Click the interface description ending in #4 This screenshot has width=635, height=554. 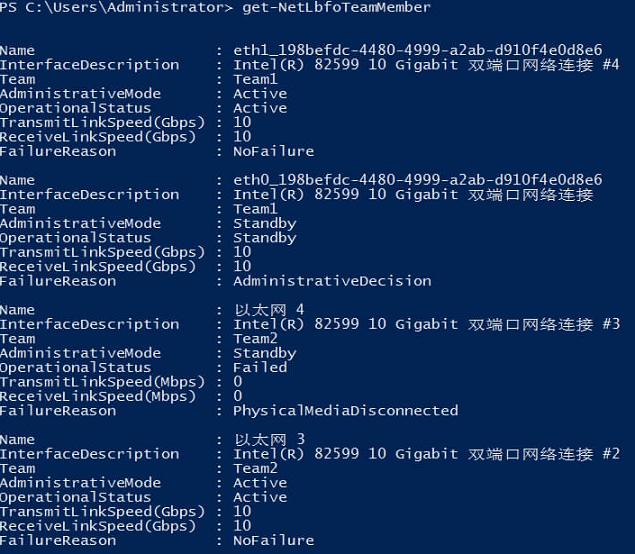pyautogui.click(x=426, y=65)
